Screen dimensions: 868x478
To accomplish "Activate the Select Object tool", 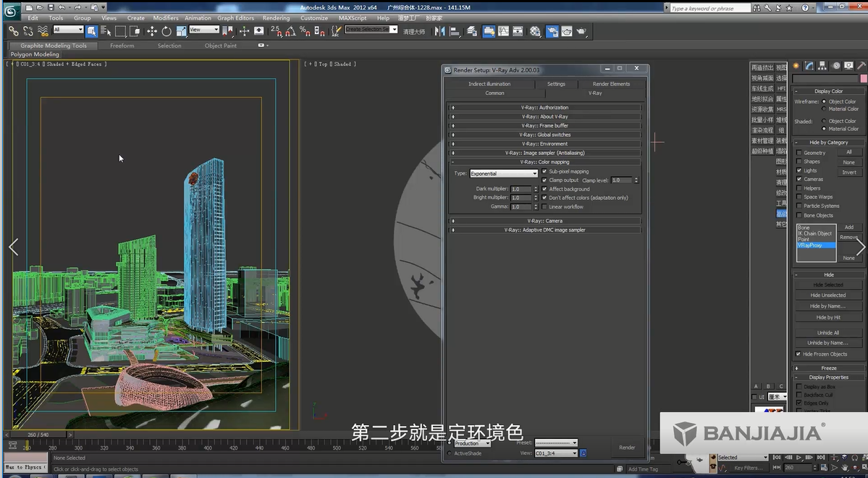I will coord(91,31).
